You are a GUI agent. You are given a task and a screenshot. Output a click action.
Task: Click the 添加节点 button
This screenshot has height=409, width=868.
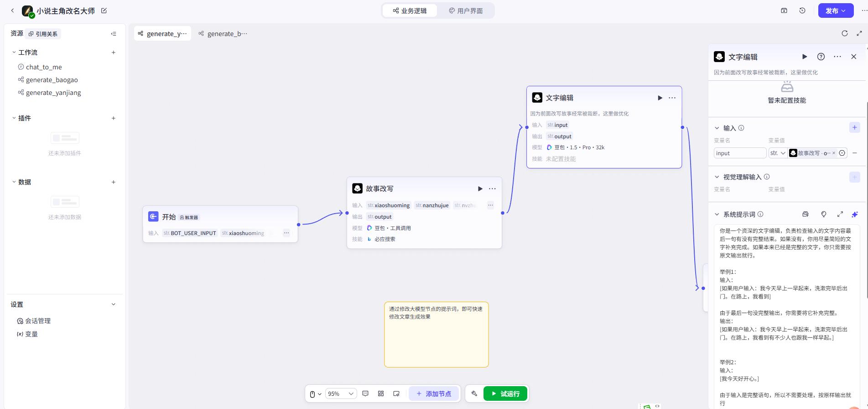[434, 393]
